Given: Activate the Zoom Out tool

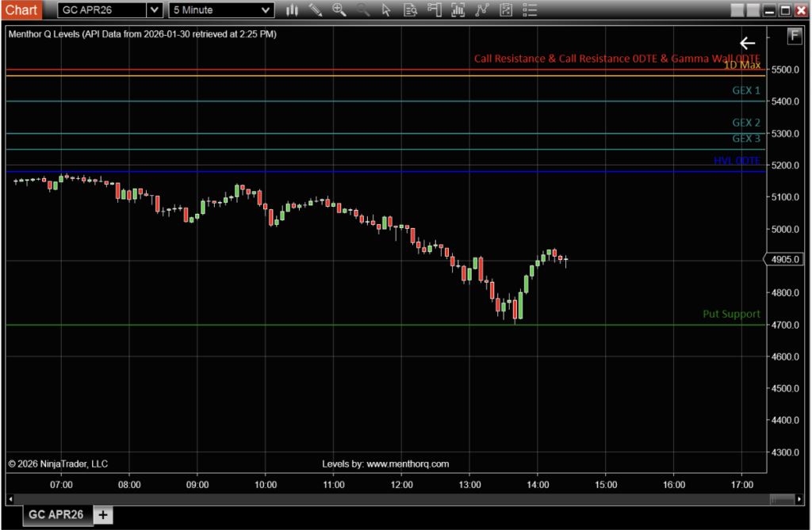Looking at the screenshot, I should [x=362, y=10].
